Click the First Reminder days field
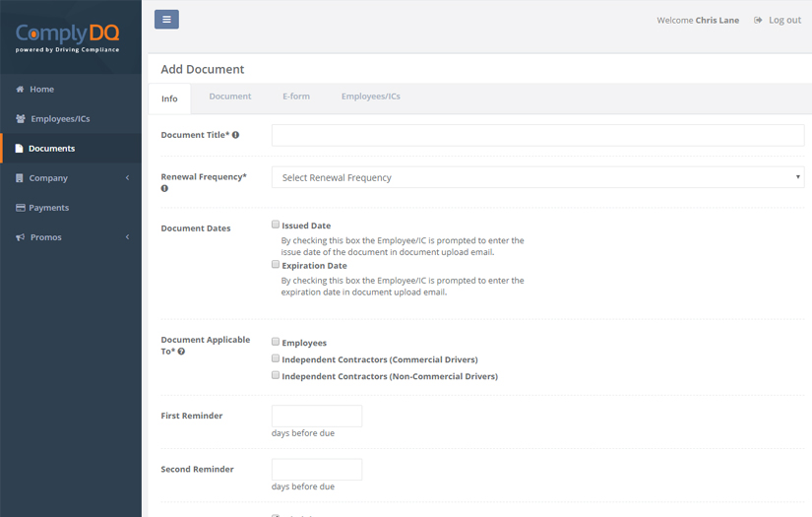The width and height of the screenshot is (812, 517). coord(317,416)
